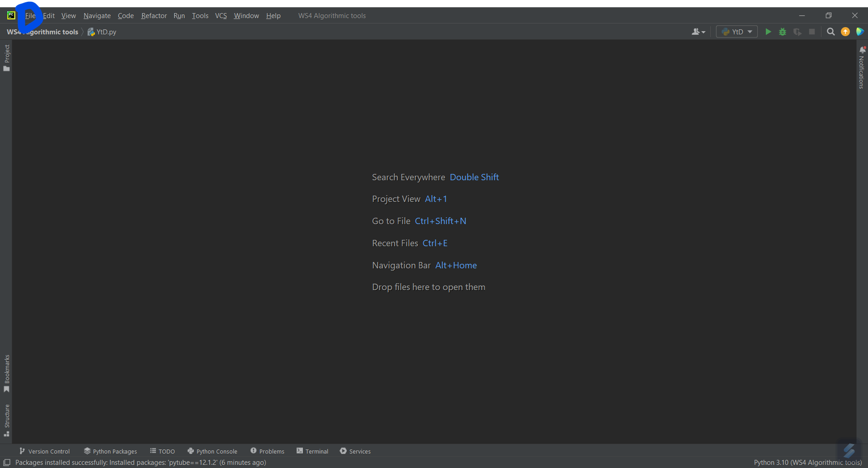Toggle the Project tool window sidebar
Viewport: 868px width, 468px height.
click(x=6, y=54)
